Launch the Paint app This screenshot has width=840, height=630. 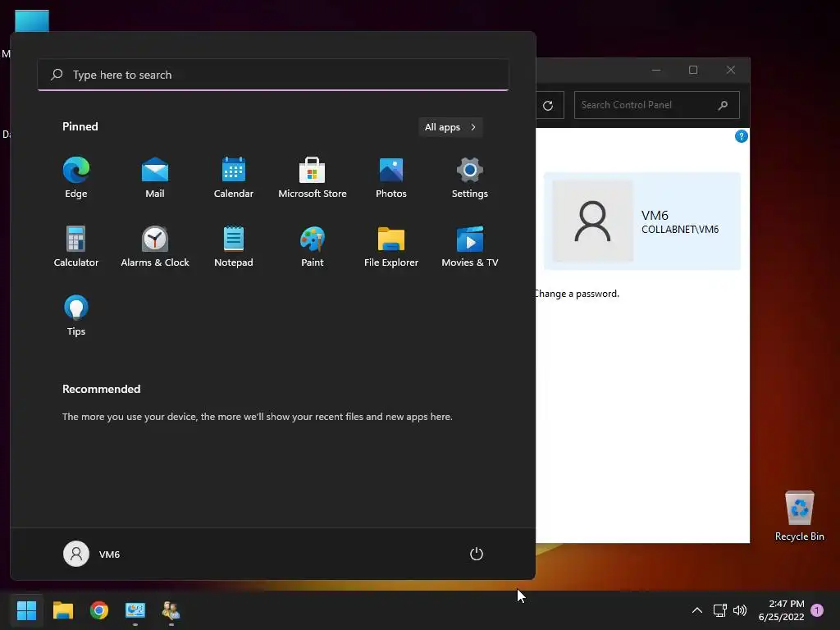[x=313, y=246]
